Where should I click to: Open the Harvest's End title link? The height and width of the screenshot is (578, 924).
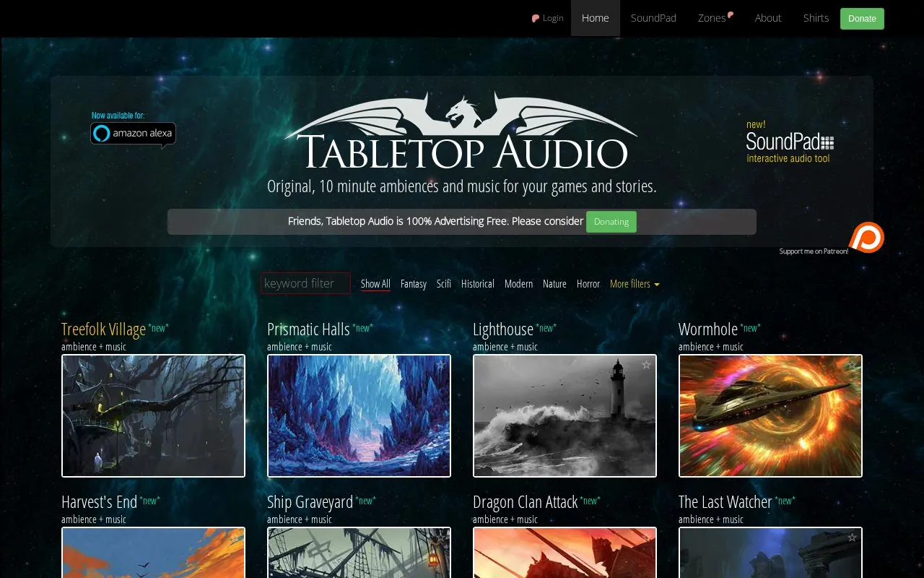(x=99, y=502)
